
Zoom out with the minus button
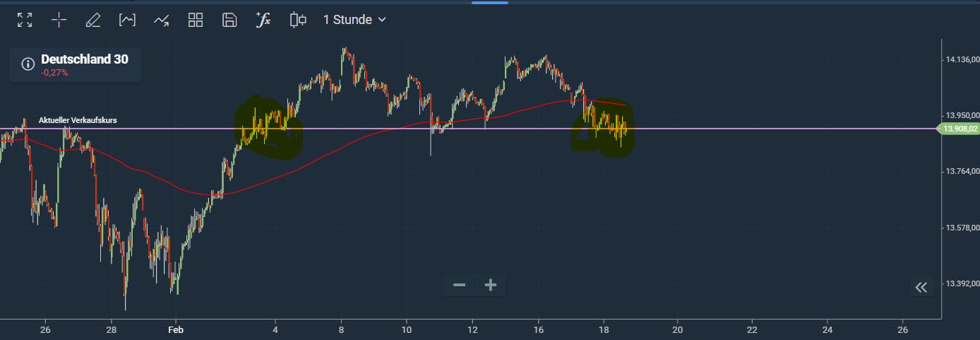tap(459, 285)
